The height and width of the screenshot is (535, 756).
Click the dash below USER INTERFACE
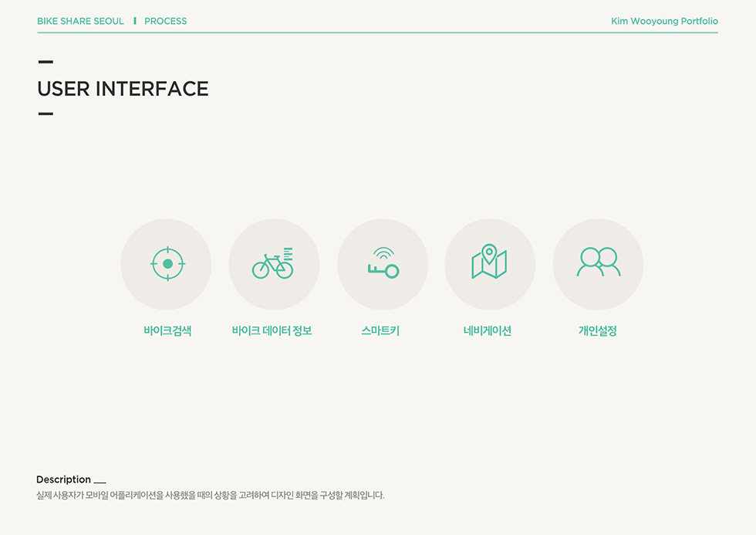[x=46, y=114]
